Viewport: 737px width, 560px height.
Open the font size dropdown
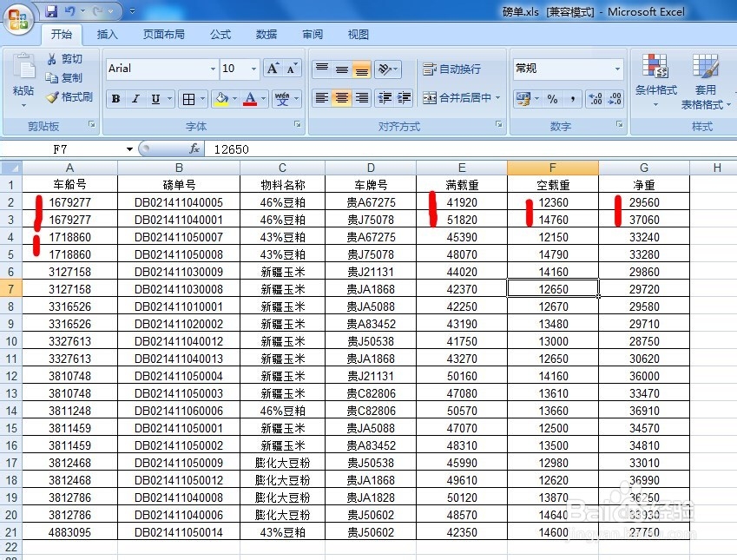pos(252,69)
